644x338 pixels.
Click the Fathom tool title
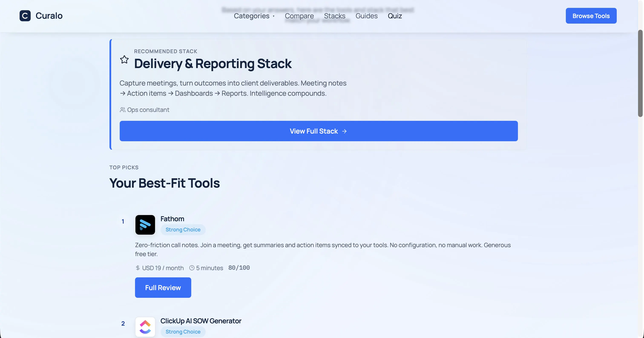coord(172,219)
